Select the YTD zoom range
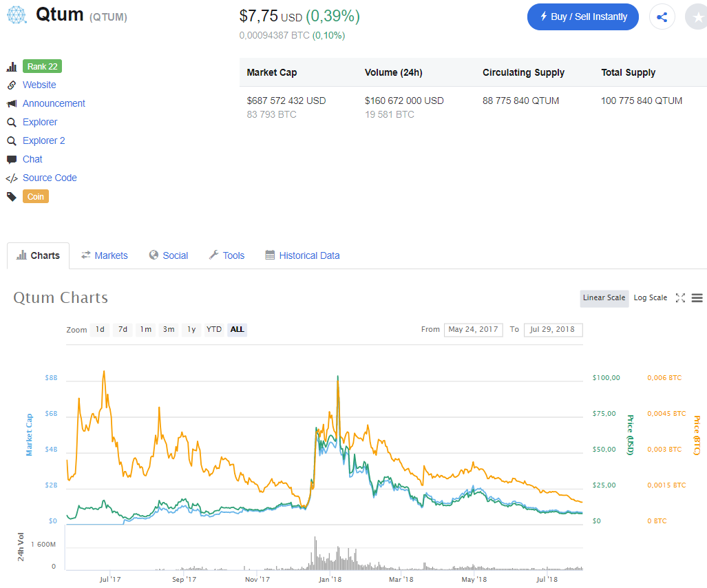707x588 pixels. pyautogui.click(x=213, y=330)
